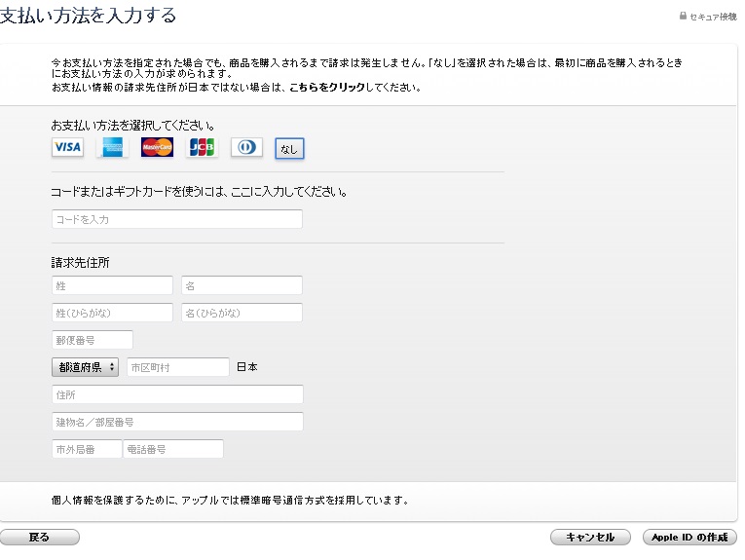Click the 姓 last name field

click(x=112, y=285)
